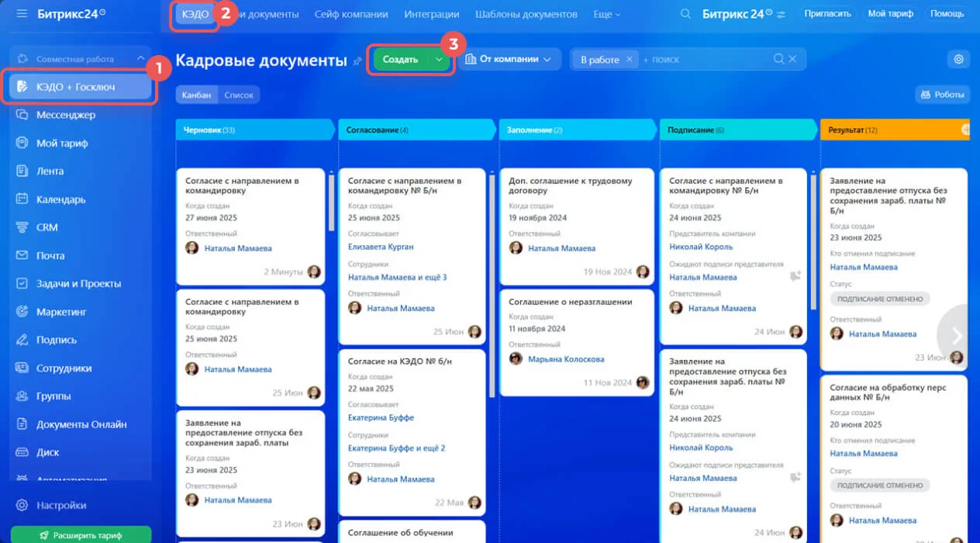Open Марьяна Колоскова profile link

[x=566, y=359]
